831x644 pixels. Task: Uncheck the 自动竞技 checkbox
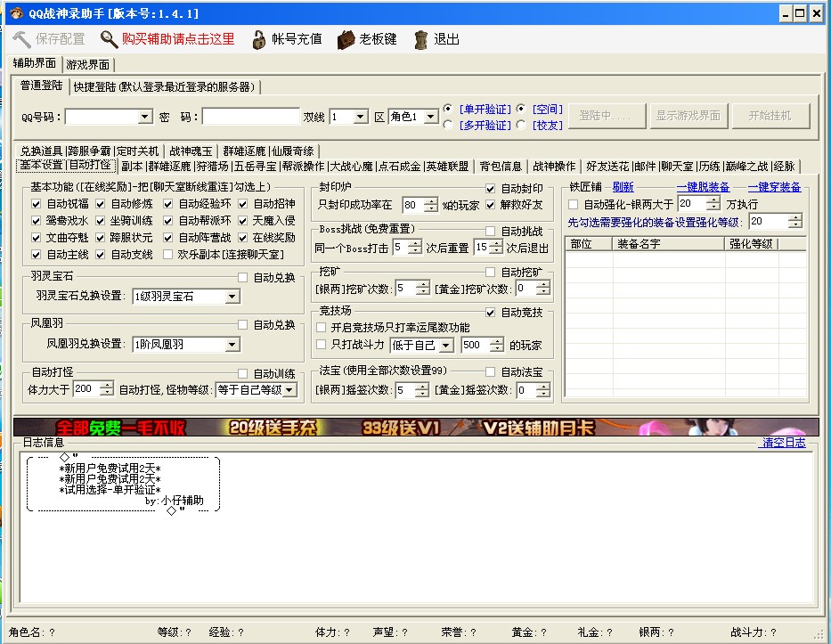click(x=490, y=313)
